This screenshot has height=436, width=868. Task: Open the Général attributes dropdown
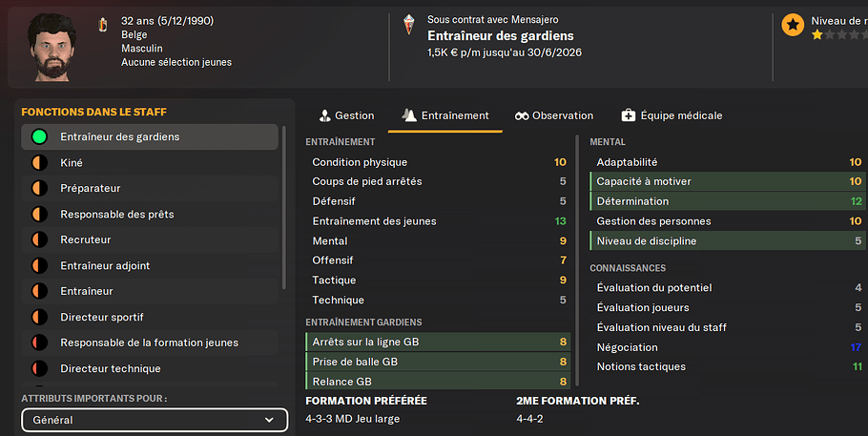click(155, 420)
